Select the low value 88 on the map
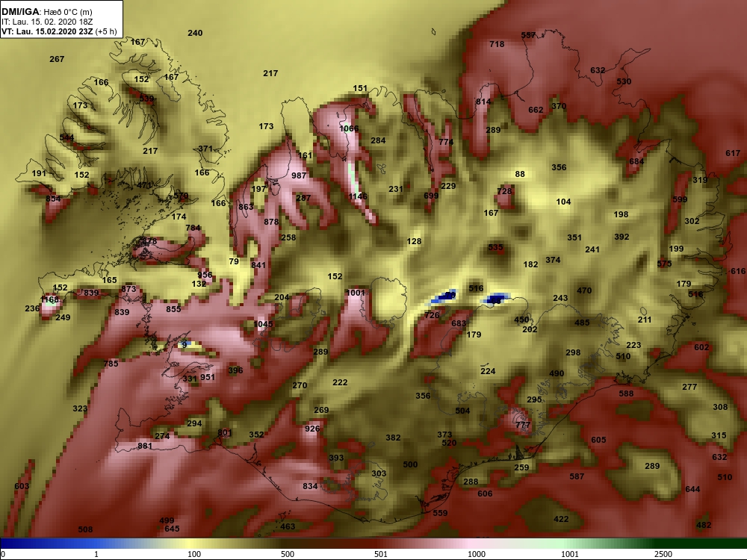Screen dimensions: 747x560 [520, 174]
